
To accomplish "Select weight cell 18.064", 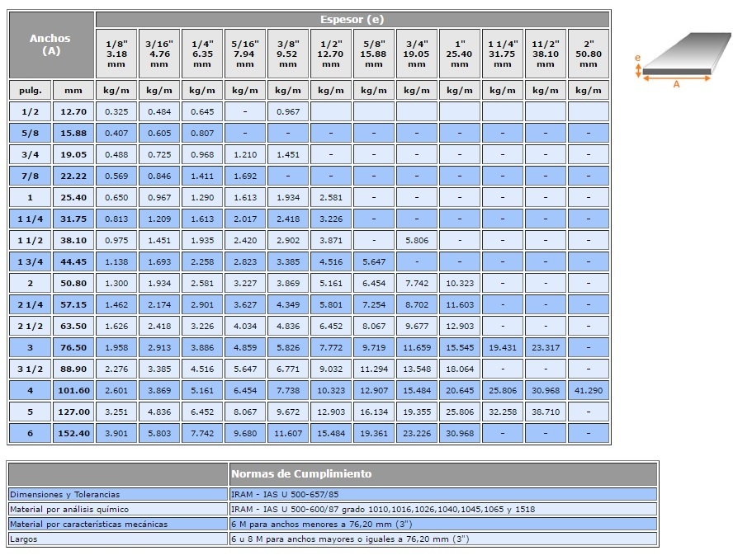I will coord(460,369).
